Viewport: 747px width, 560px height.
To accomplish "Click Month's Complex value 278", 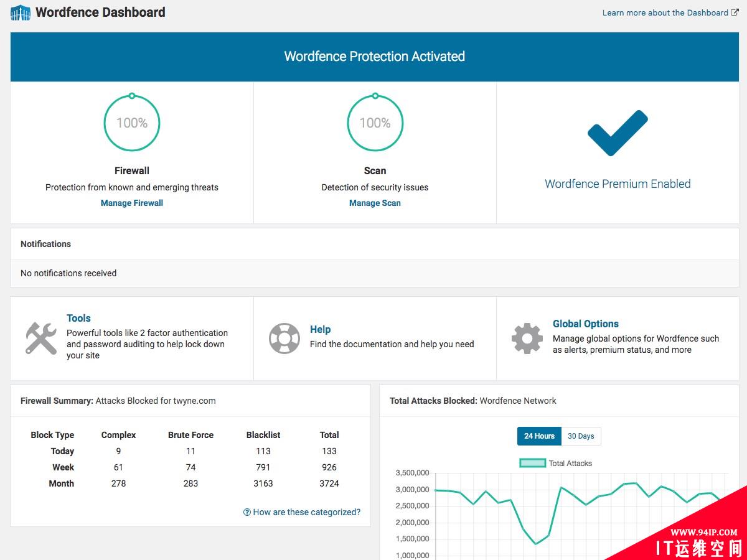I will click(118, 483).
